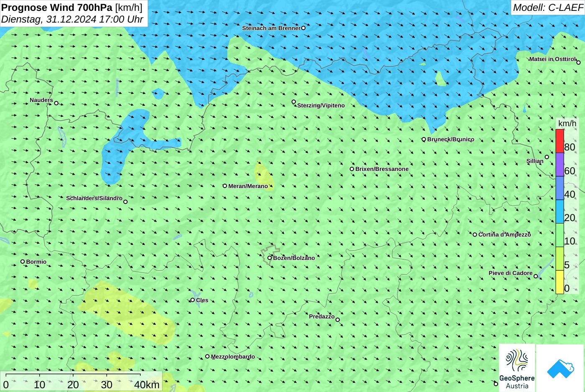
Task: Click the 'Steinach am Brenner' label
Action: click(x=271, y=28)
